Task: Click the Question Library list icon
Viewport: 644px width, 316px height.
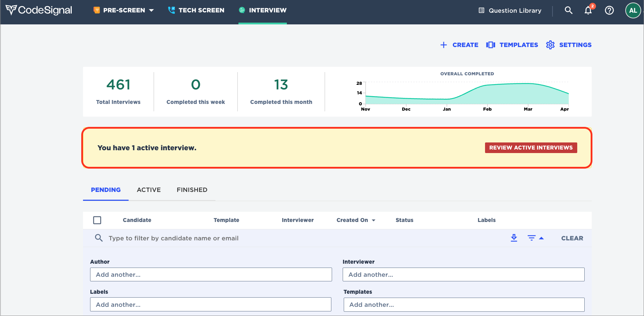Action: tap(481, 10)
